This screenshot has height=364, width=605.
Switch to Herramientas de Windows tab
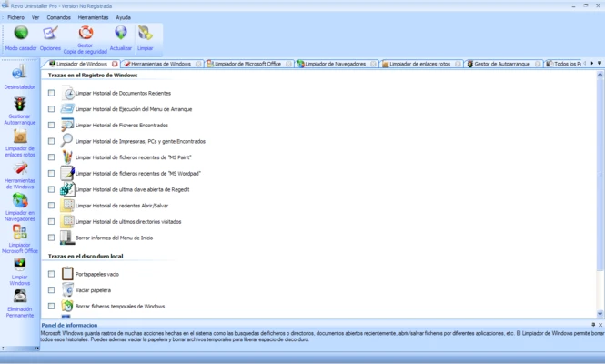161,64
